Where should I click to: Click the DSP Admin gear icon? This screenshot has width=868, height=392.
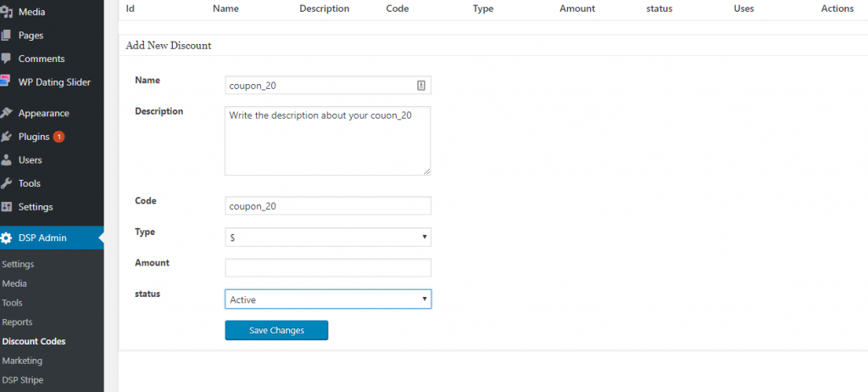7,238
